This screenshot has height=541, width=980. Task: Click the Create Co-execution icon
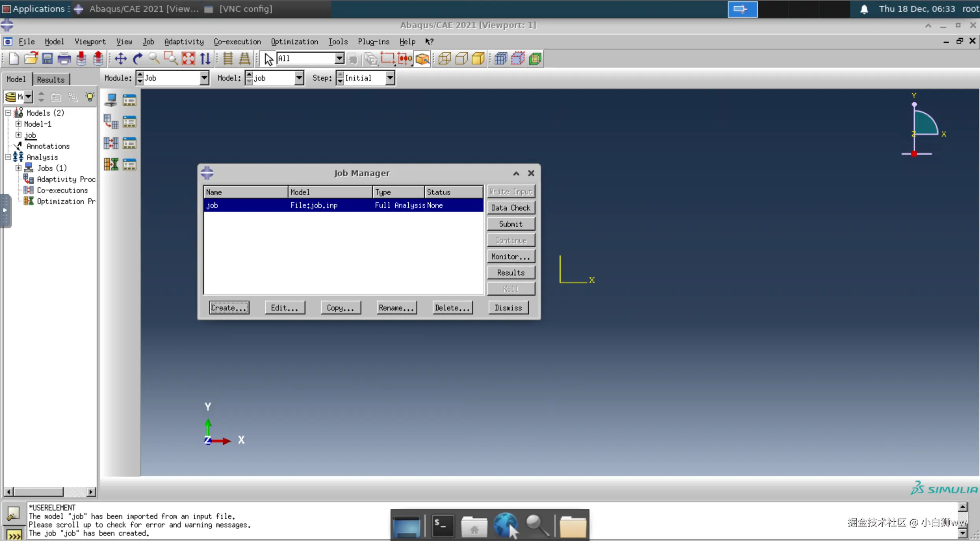[x=111, y=143]
